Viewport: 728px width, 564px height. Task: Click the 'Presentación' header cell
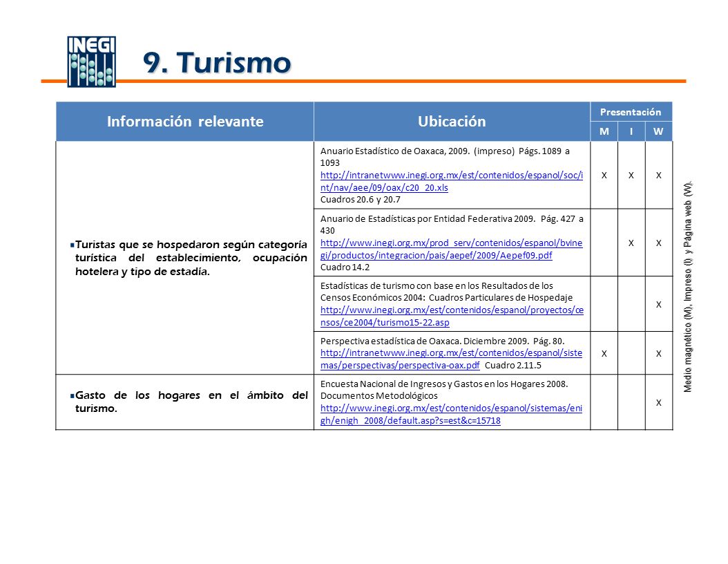(x=631, y=112)
